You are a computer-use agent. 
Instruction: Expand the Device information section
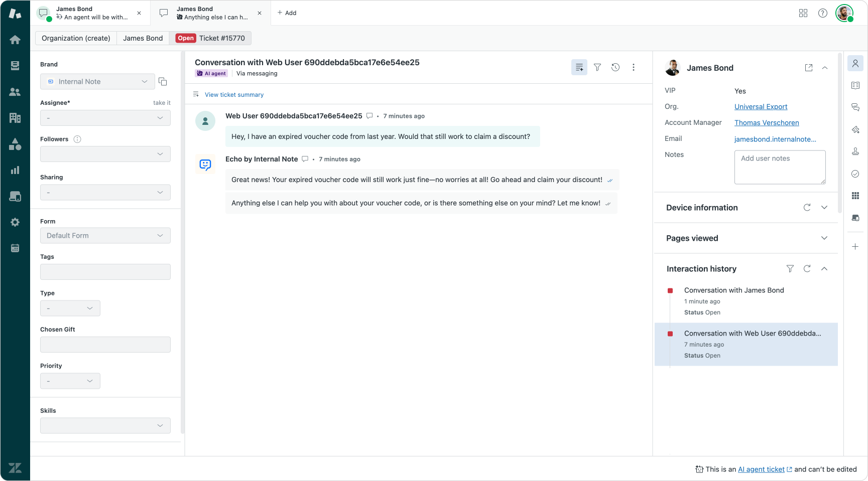click(x=824, y=208)
